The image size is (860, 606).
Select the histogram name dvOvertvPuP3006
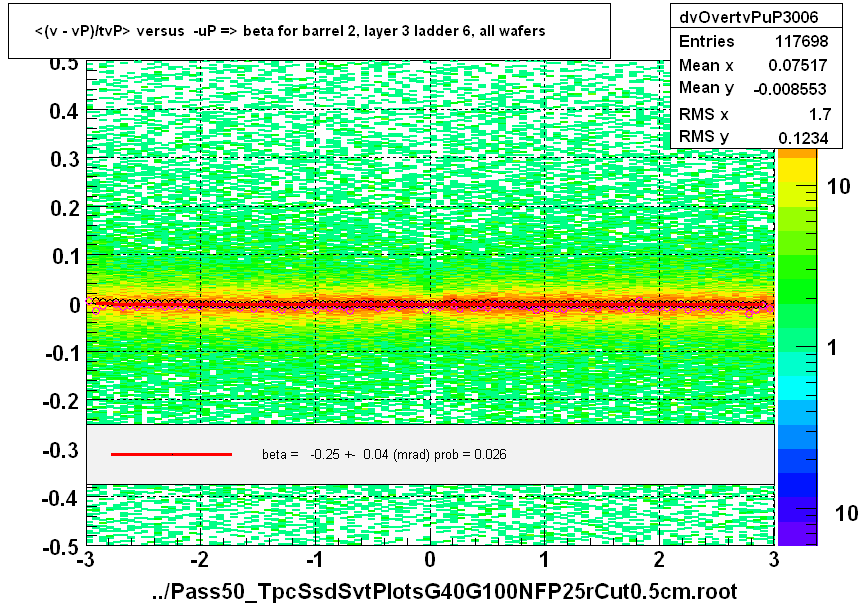748,17
